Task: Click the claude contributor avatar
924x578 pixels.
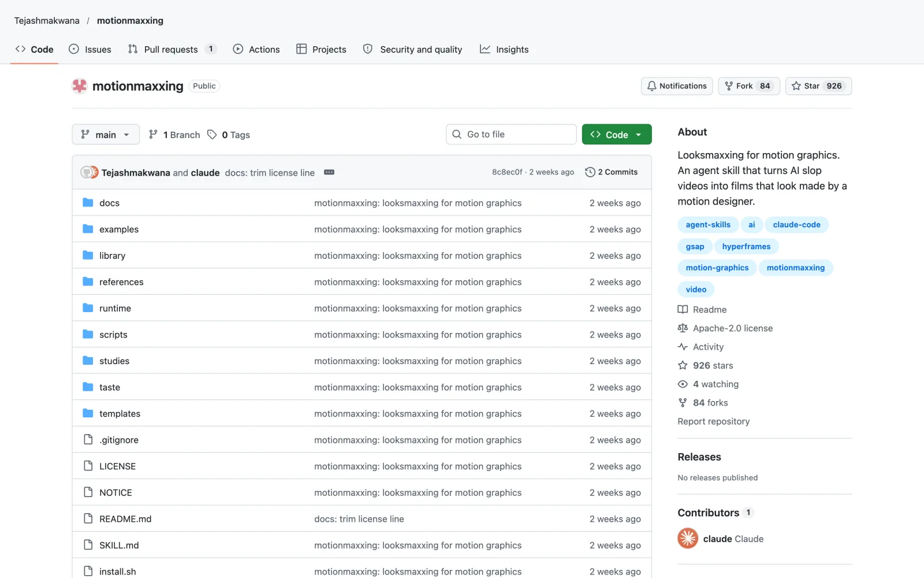Action: [688, 538]
